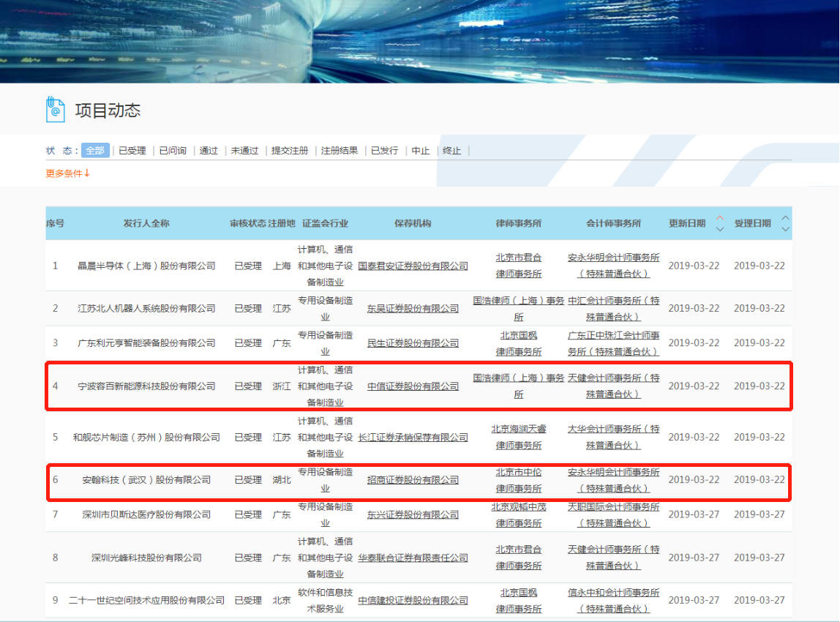Filter by 注册结果 status
Screen dimensions: 840x622
(340, 151)
